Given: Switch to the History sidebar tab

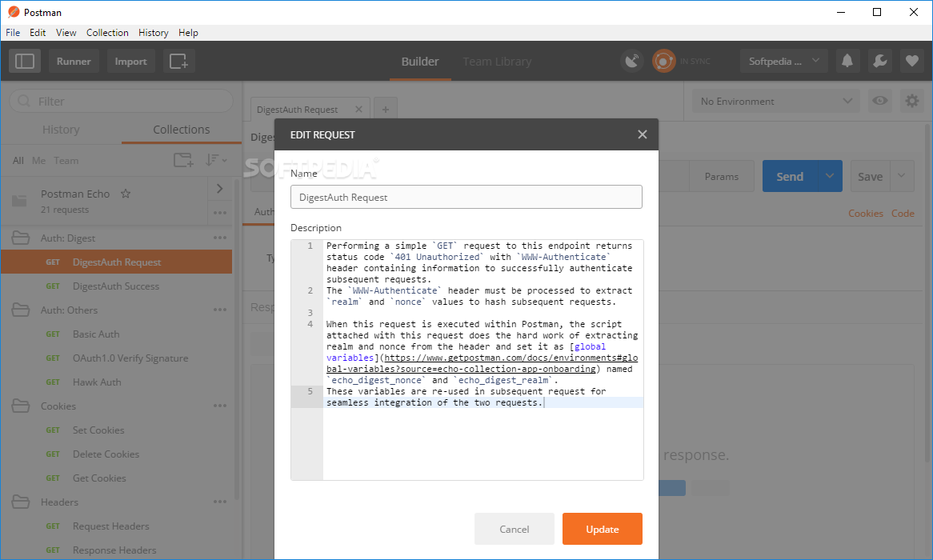Looking at the screenshot, I should 61,129.
